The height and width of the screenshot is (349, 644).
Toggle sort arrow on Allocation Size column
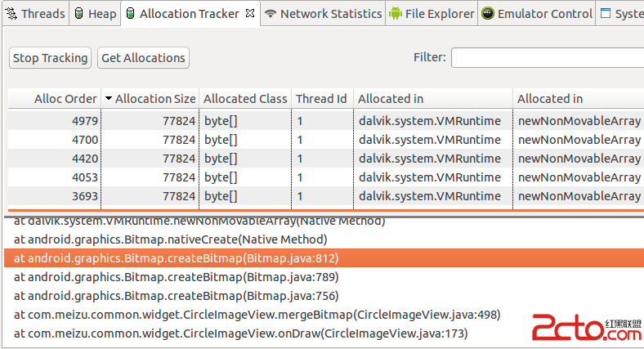pos(109,98)
